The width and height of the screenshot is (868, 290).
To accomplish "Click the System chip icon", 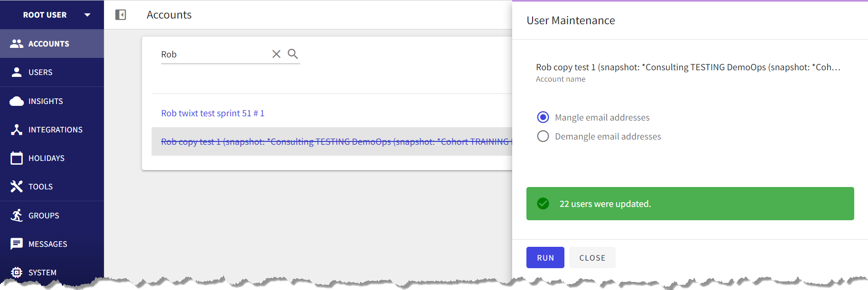I will tap(17, 272).
